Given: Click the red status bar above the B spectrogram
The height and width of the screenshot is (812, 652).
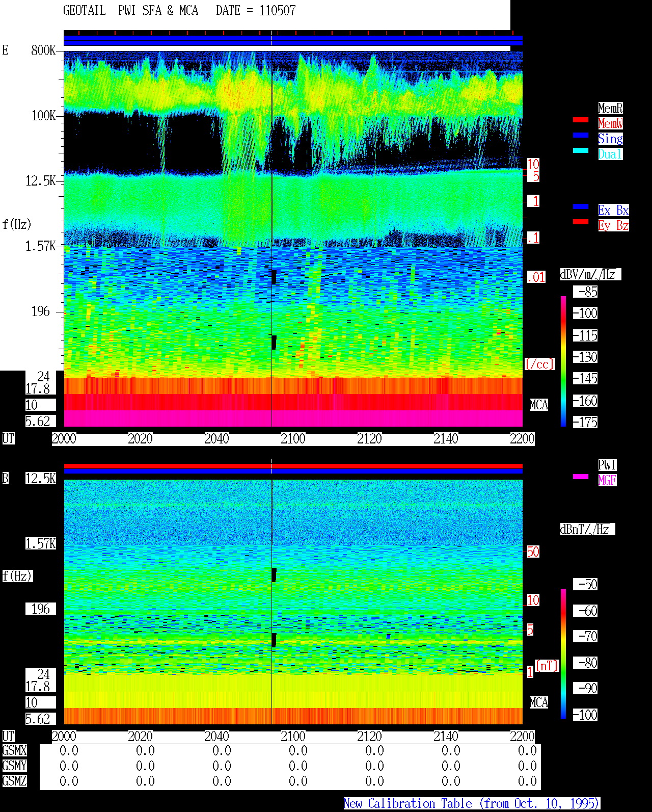Looking at the screenshot, I should pos(293,466).
